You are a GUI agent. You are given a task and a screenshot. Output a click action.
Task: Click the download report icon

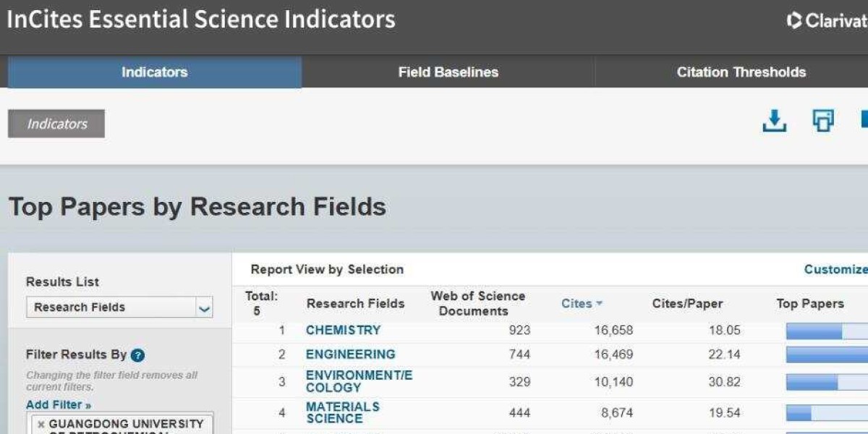[x=774, y=121]
